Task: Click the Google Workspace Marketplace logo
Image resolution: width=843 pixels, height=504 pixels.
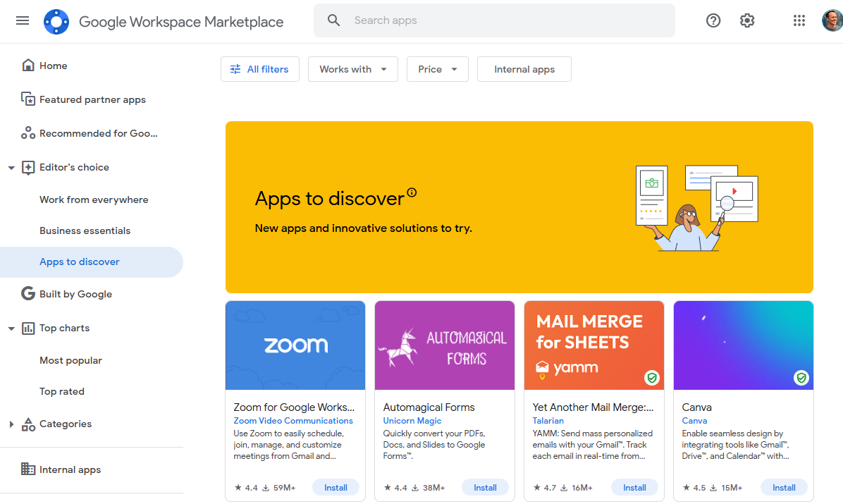Action: point(56,22)
